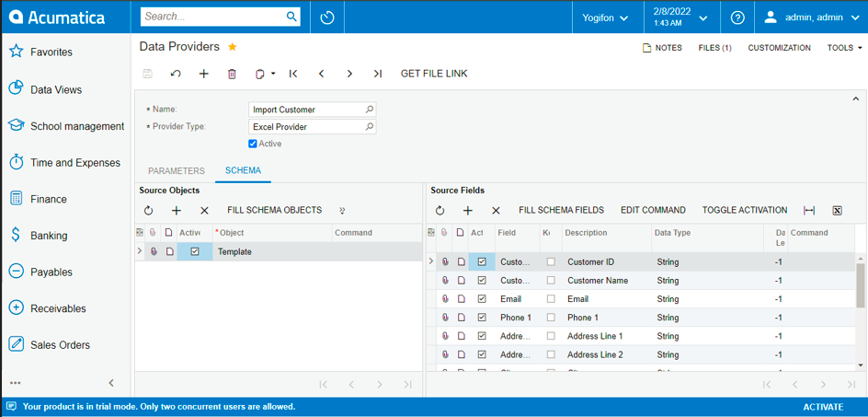Screen dimensions: 868x417
Task: Expand more Source Objects toolbar actions
Action: point(342,211)
